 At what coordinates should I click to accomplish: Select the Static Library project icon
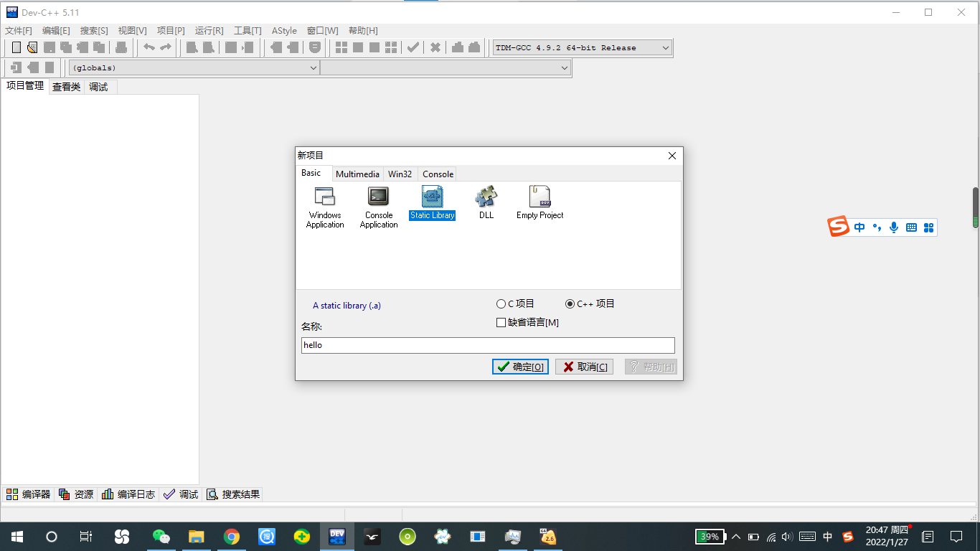click(x=433, y=203)
